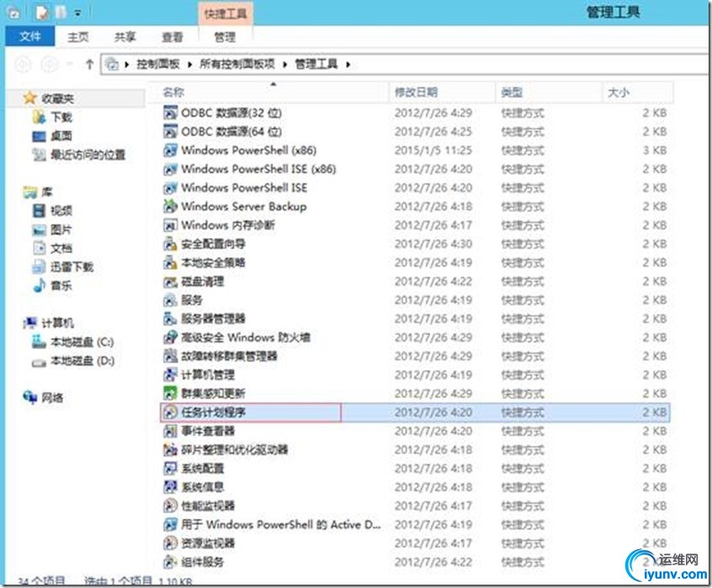Click the Active Directory PowerShell module icon
This screenshot has width=712, height=588.
coord(170,524)
